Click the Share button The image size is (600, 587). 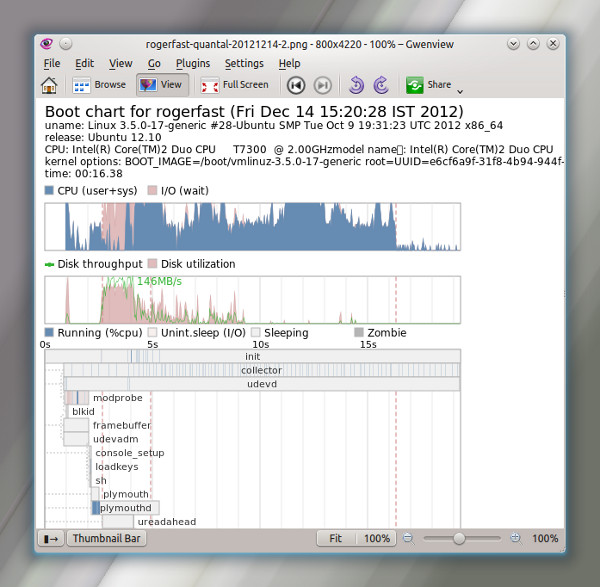[x=429, y=85]
